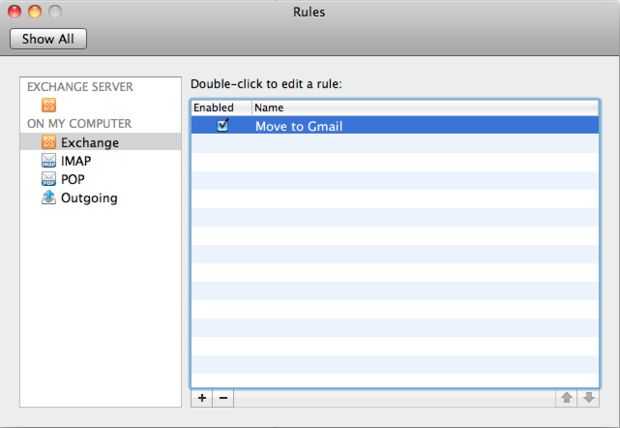Select the Move to Gmail rule row

[x=395, y=125]
